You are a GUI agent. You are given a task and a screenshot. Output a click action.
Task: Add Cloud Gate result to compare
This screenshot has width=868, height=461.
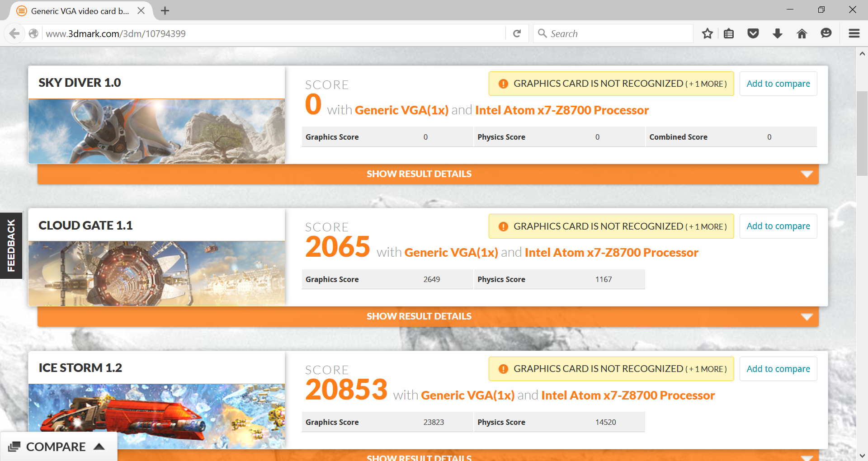(778, 226)
